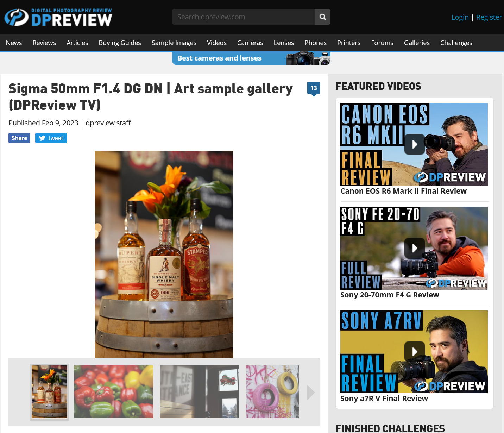Click the dpreview staff author name
Image resolution: width=504 pixels, height=433 pixels.
click(108, 123)
